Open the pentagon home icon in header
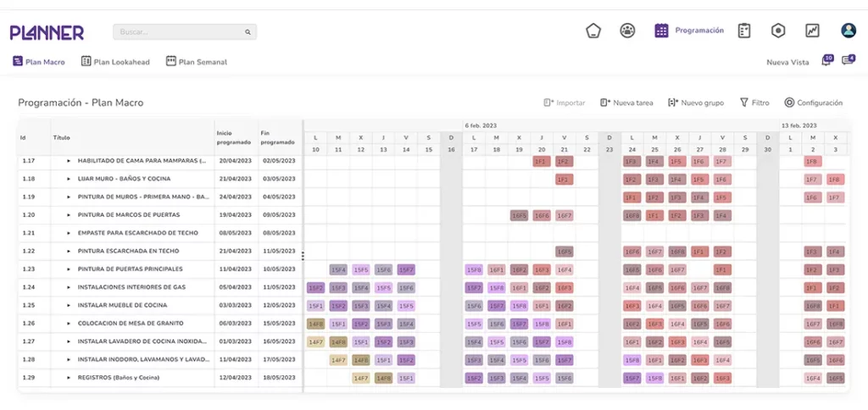This screenshot has width=868, height=410. (593, 31)
